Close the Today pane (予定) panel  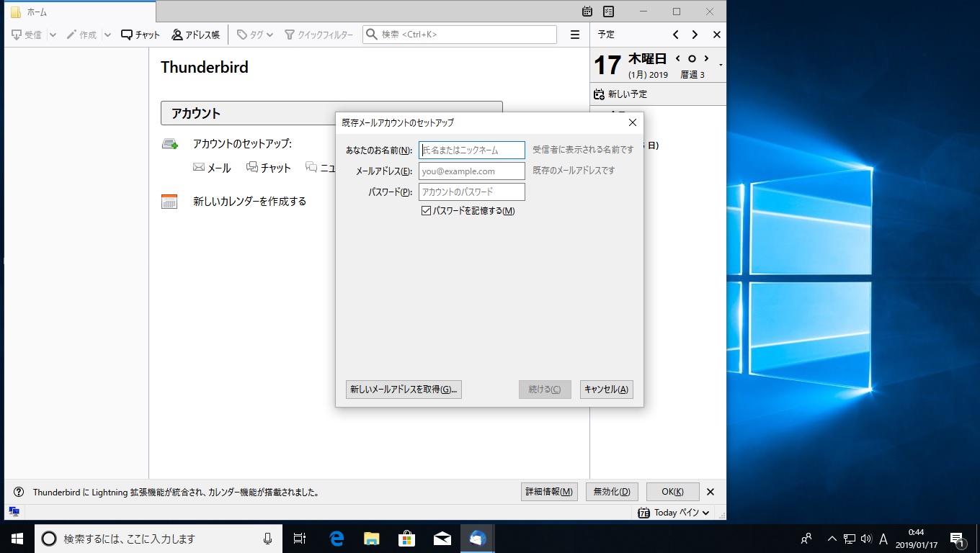[716, 35]
